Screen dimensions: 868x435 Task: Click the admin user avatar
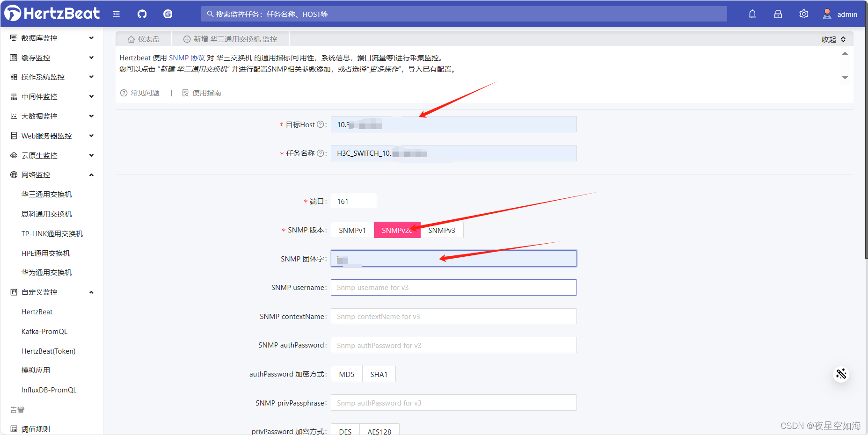tap(827, 14)
